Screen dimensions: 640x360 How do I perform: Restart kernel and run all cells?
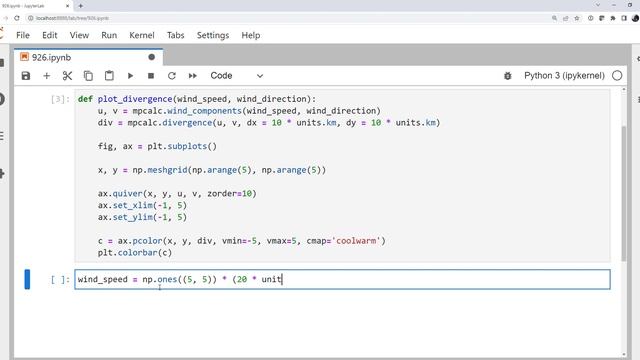pyautogui.click(x=193, y=76)
